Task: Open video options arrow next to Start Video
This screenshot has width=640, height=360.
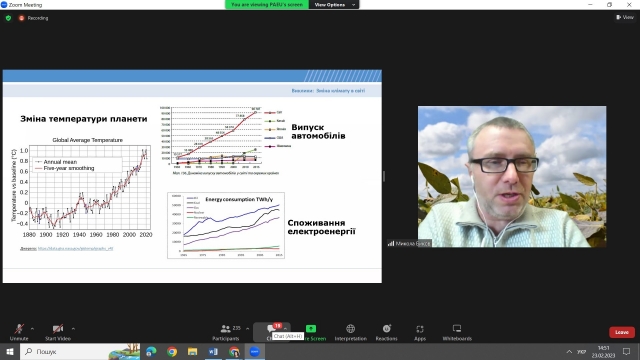Action: click(73, 329)
